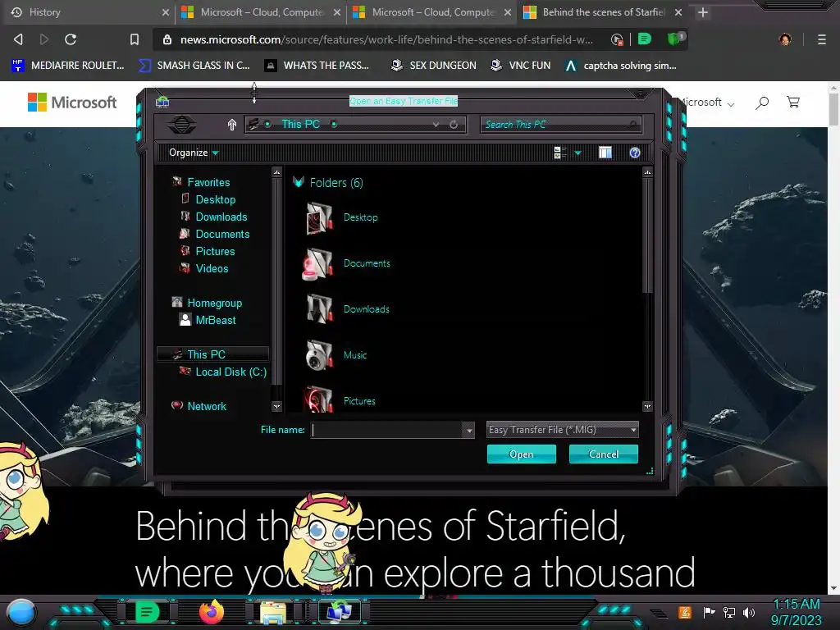Expand the view options dropdown arrow
This screenshot has height=630, width=840.
(x=578, y=153)
